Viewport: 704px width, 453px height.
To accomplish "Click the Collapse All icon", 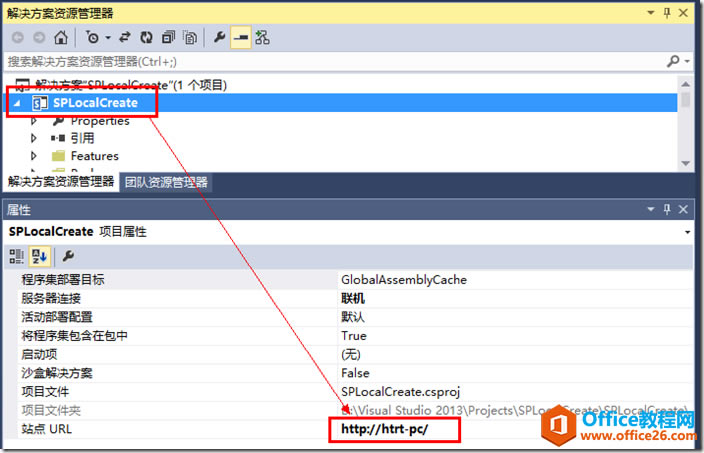I will coord(168,37).
